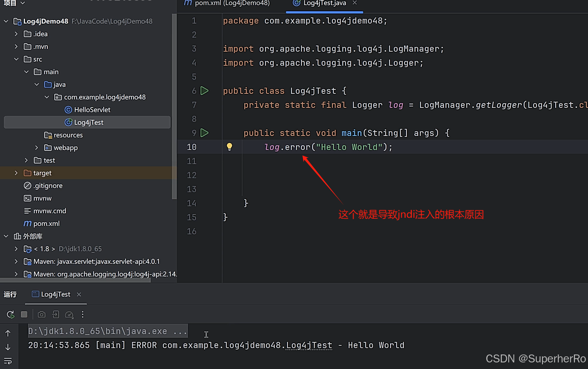Toggle soft-wrap in console output
Viewport: 588px width, 369px height.
click(x=8, y=361)
